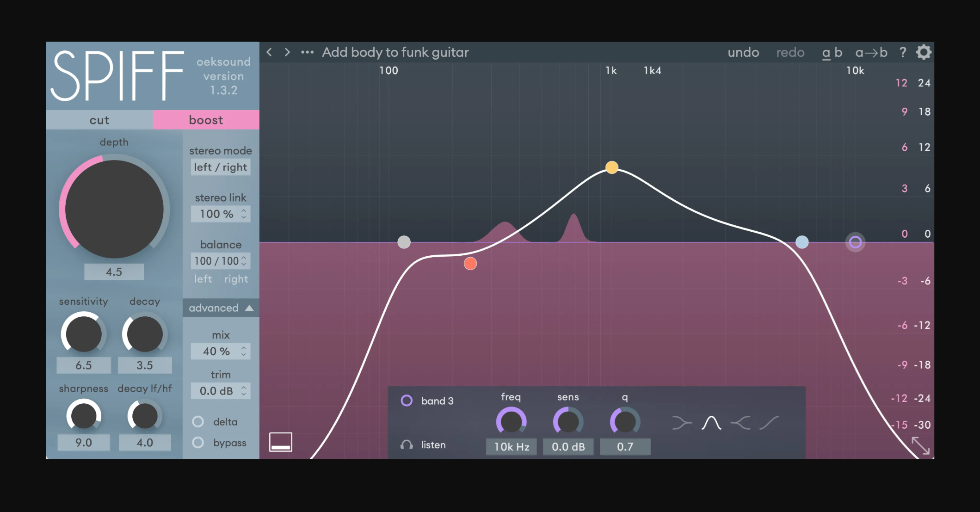Toggle band 3 on or off
Screen dimensions: 980x512
pyautogui.click(x=407, y=401)
